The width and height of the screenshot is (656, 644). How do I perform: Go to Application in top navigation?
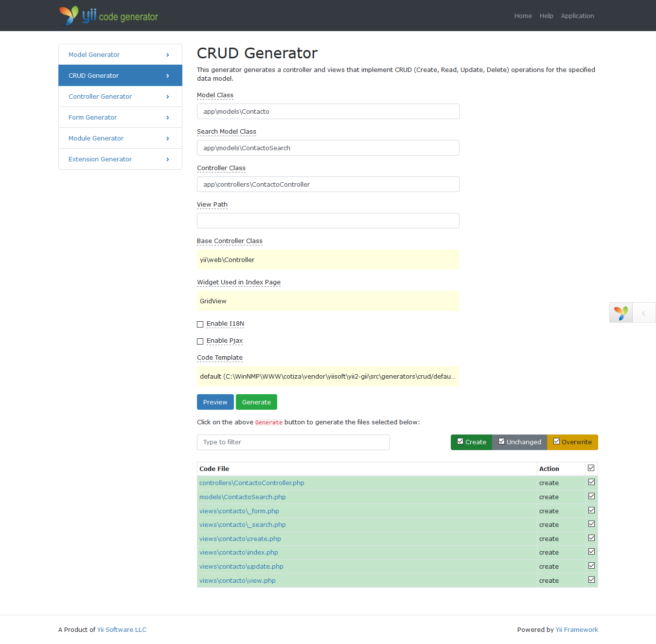(x=577, y=16)
